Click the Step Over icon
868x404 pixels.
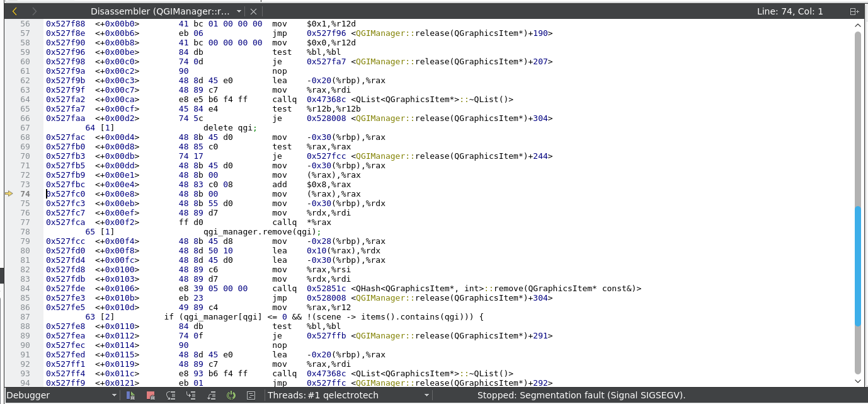pyautogui.click(x=171, y=395)
